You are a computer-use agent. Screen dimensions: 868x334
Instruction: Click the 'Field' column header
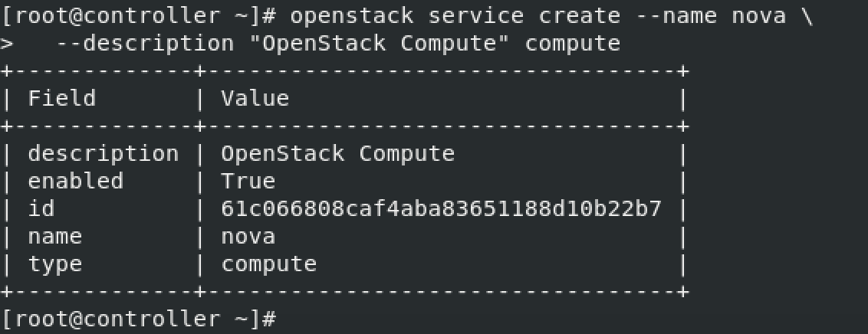click(61, 98)
